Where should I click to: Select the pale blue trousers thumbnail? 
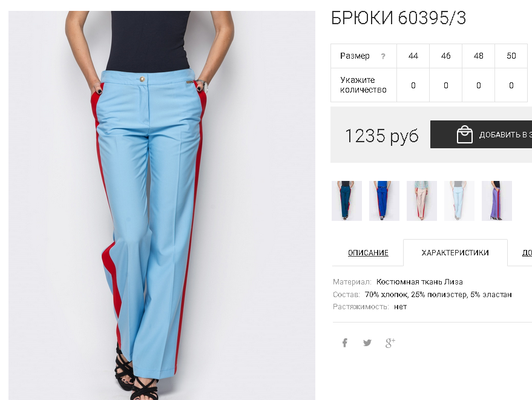[x=459, y=201]
